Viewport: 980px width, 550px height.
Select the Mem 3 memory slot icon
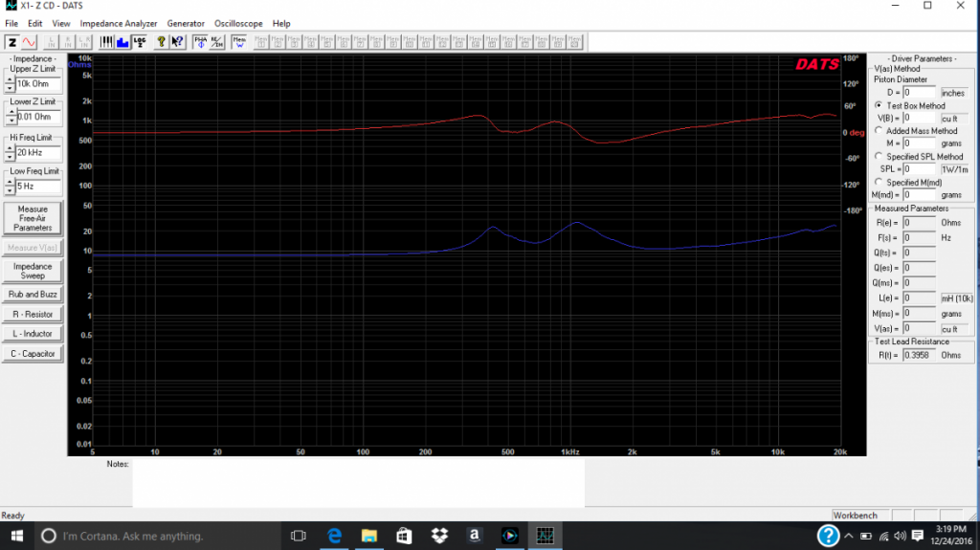click(x=294, y=42)
